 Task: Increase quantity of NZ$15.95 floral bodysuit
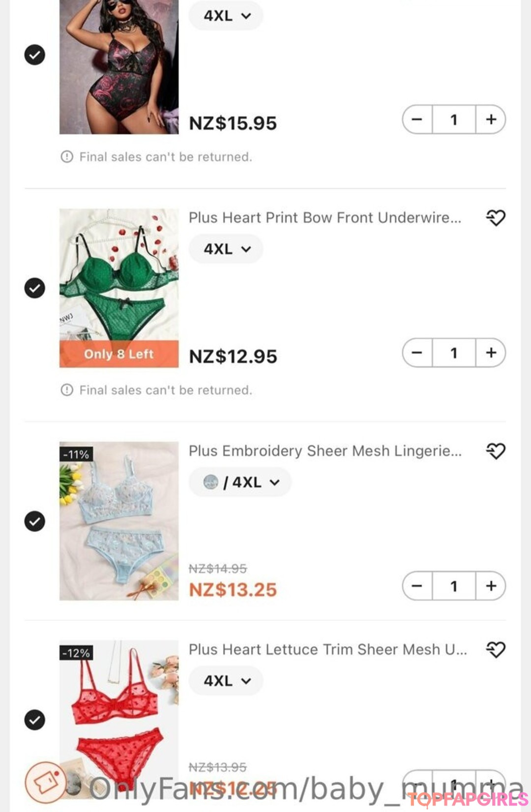(491, 119)
